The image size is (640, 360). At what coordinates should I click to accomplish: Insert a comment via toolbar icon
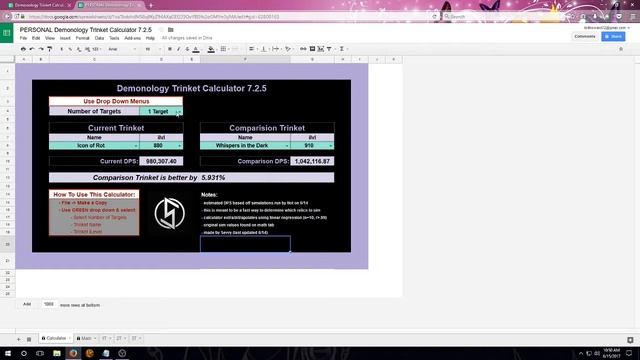[312, 49]
